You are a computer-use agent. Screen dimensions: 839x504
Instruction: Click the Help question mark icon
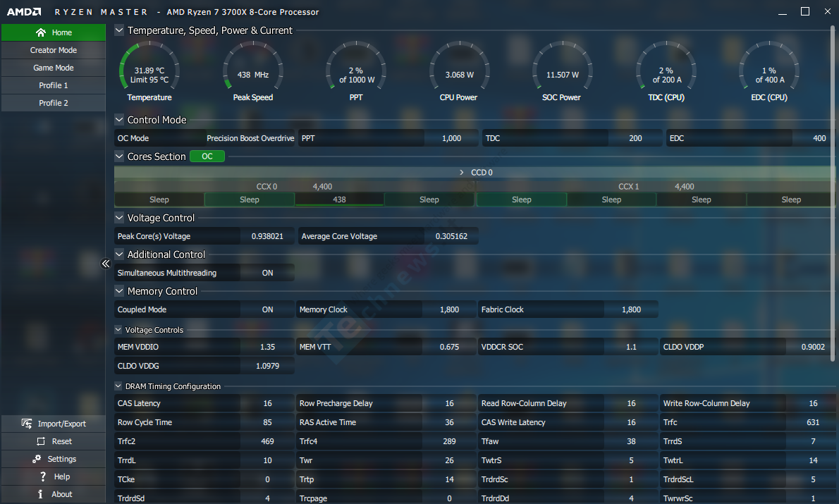pos(43,477)
